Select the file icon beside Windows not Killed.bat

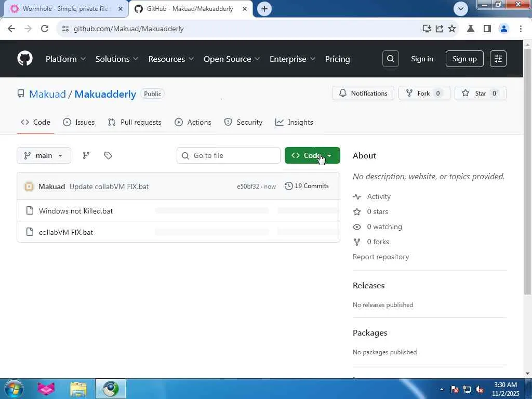30,211
